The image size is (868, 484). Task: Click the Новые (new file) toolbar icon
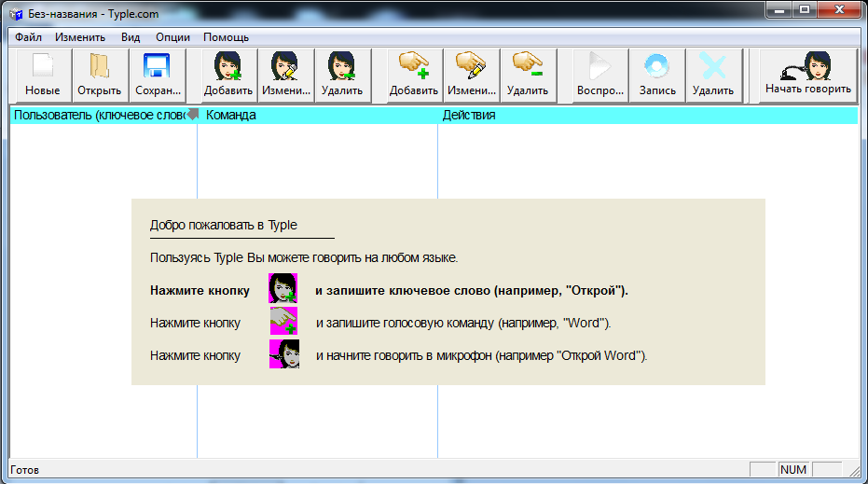coord(43,75)
